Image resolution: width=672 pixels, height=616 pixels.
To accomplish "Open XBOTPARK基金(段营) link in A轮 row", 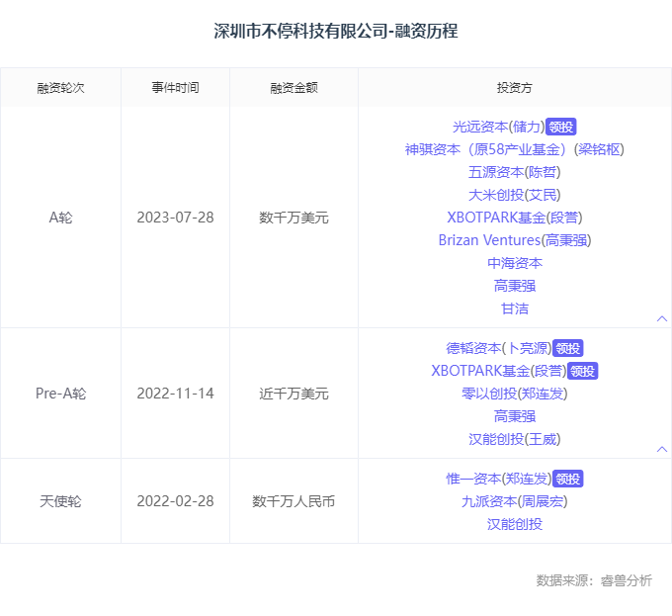I will (514, 218).
